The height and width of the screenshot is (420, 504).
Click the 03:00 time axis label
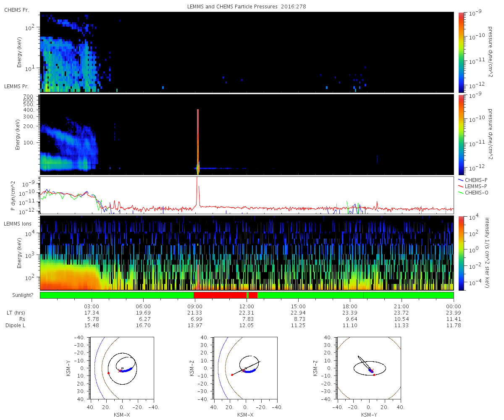coord(91,306)
